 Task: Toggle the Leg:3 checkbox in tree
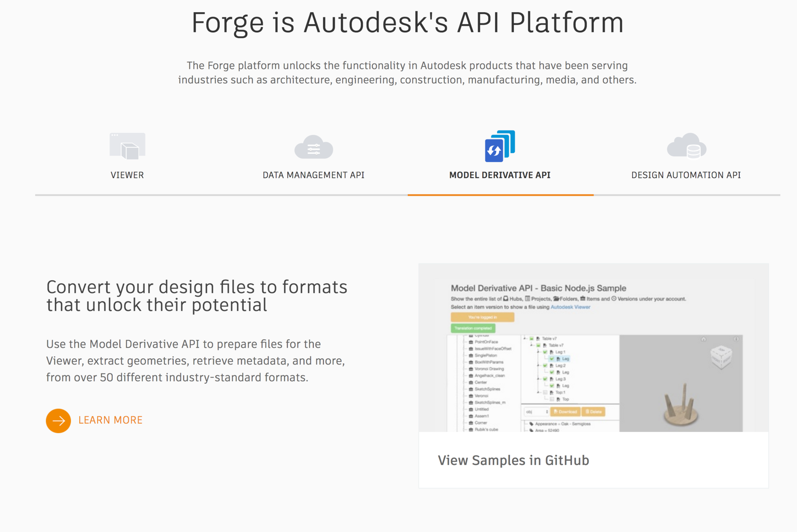click(x=545, y=379)
